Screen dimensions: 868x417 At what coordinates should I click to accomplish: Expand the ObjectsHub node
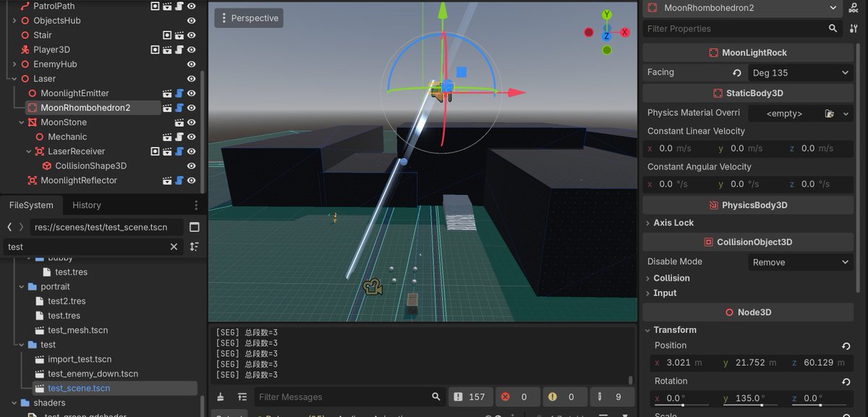14,20
